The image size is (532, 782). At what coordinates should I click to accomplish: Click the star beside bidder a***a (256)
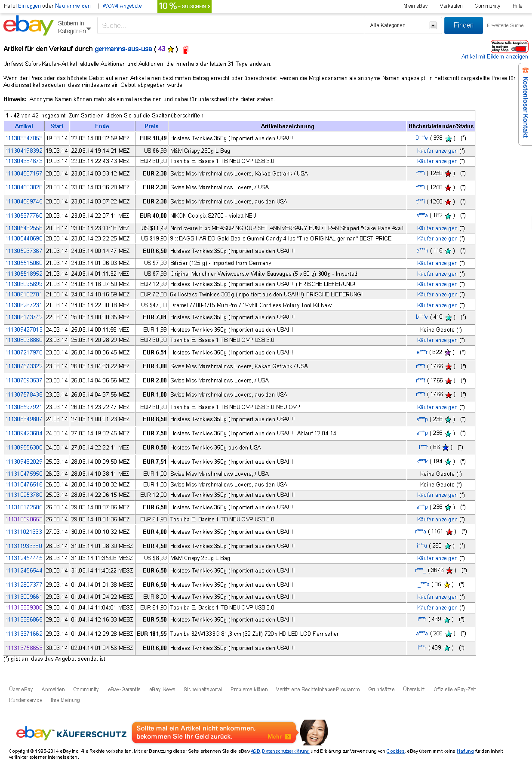click(448, 634)
